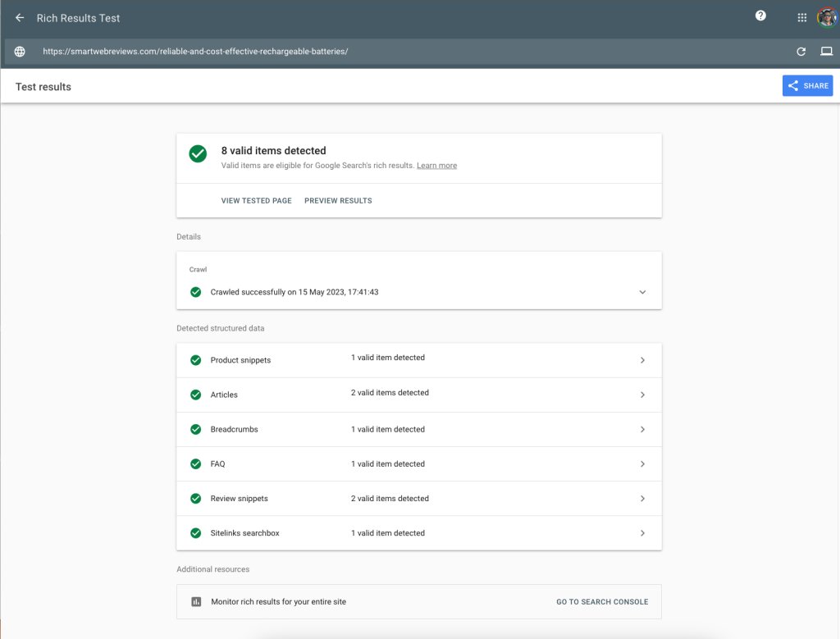This screenshot has width=840, height=639.
Task: Open the help question mark icon
Action: point(760,16)
